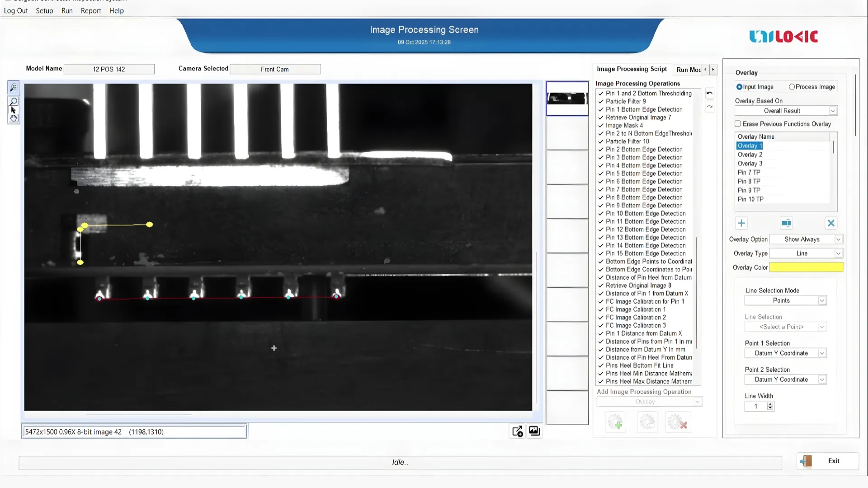Select the Input Image radio button

(x=739, y=87)
